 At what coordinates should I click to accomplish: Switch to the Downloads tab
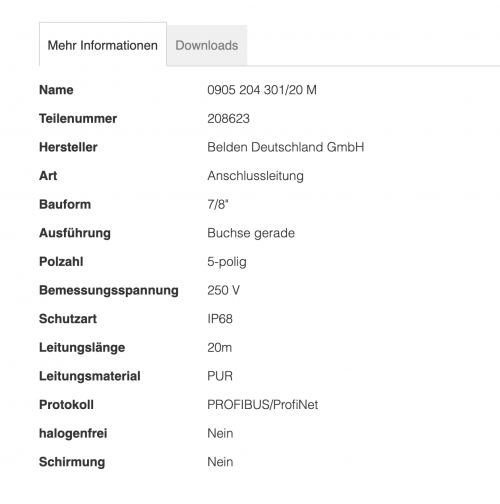(207, 45)
